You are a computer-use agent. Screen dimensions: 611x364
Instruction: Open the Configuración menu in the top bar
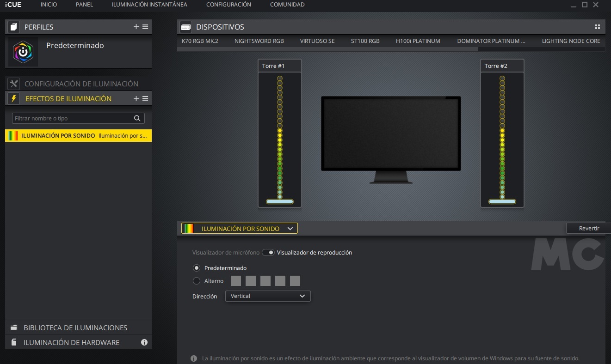228,5
